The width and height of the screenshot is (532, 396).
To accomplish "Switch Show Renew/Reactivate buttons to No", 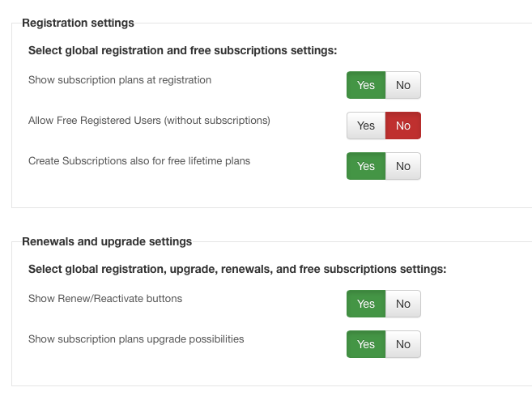I will 403,304.
